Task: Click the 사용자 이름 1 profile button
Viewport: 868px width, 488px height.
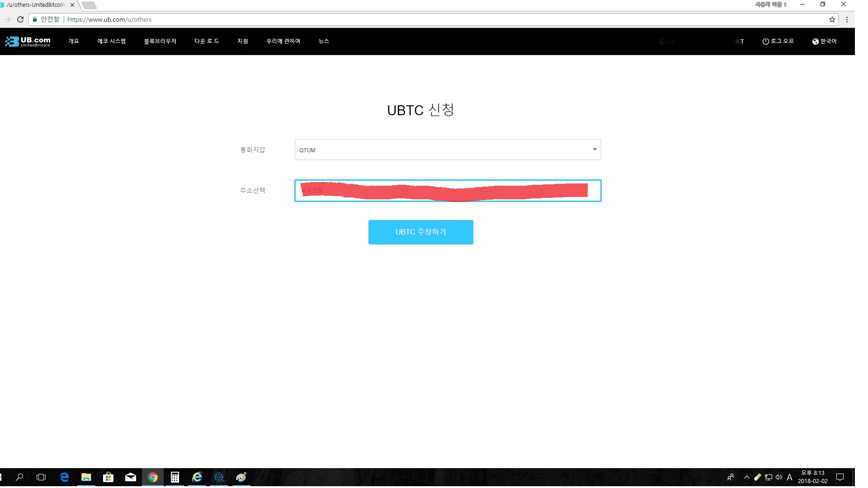Action: click(771, 5)
